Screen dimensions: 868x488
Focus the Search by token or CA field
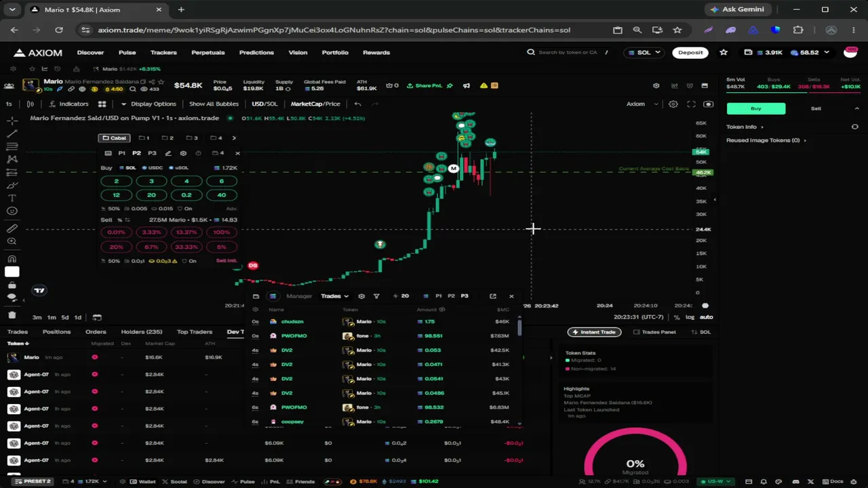click(x=570, y=52)
